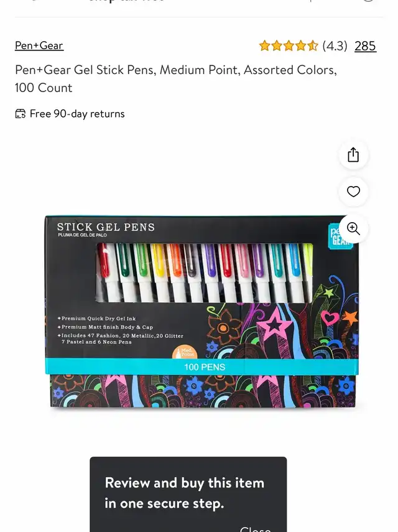Tap the Review and buy this item message
The width and height of the screenshot is (398, 532).
185,493
